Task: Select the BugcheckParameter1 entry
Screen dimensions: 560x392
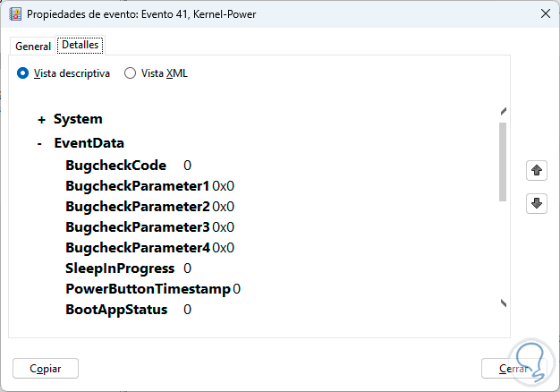Action: coord(137,186)
